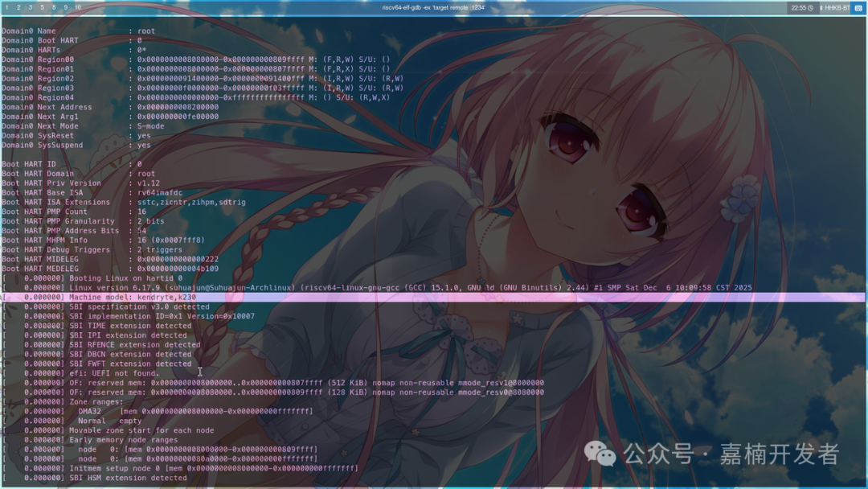Click the 'Boot HART Debug Triggers' line

point(92,250)
